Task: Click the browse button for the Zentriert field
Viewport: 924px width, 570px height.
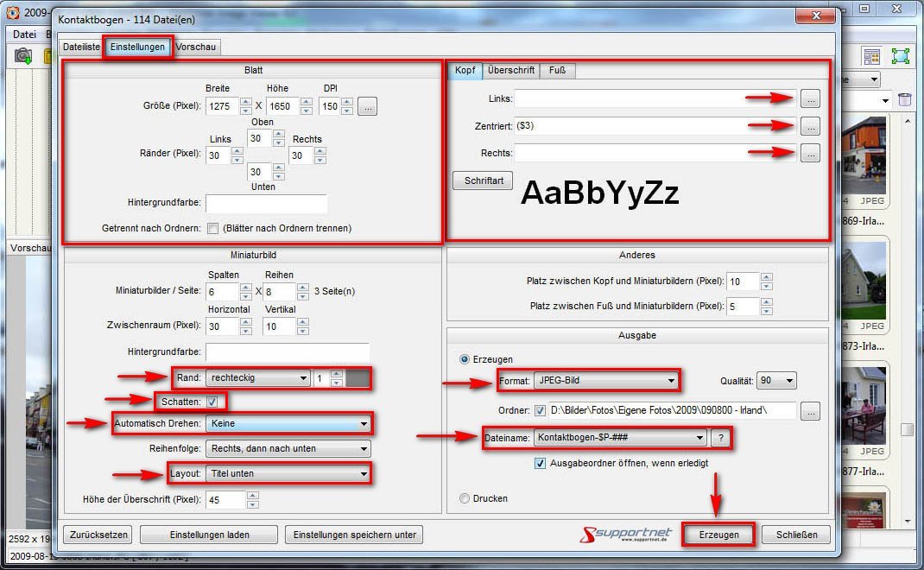Action: tap(809, 126)
